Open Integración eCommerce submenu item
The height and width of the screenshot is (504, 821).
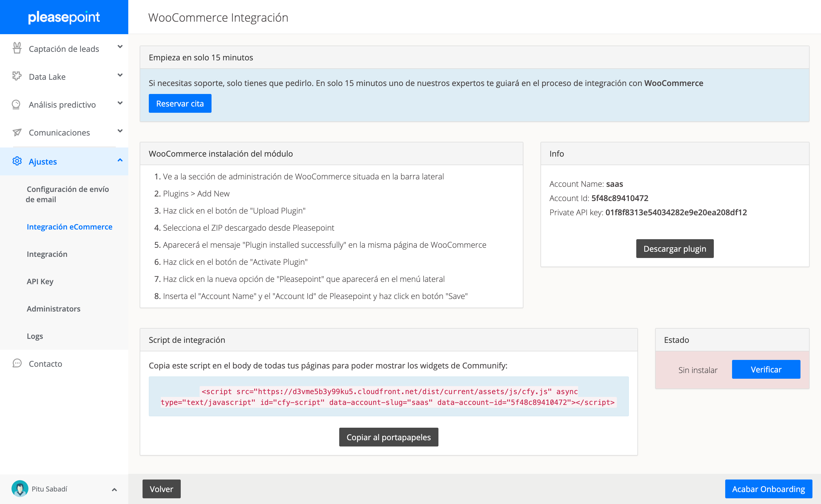69,227
